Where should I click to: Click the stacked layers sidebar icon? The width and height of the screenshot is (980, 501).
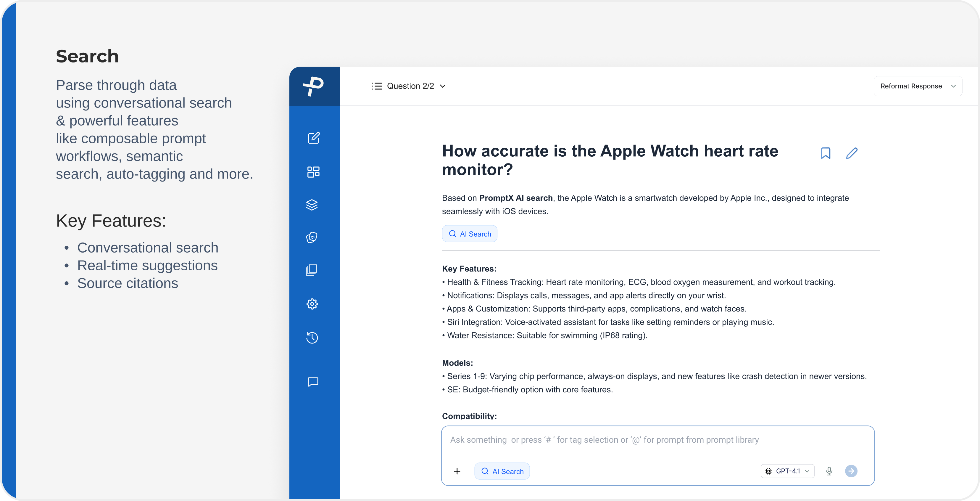click(312, 205)
